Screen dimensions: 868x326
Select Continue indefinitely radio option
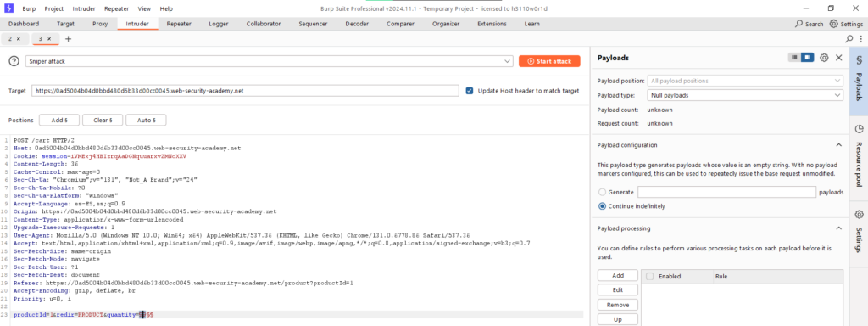point(602,206)
